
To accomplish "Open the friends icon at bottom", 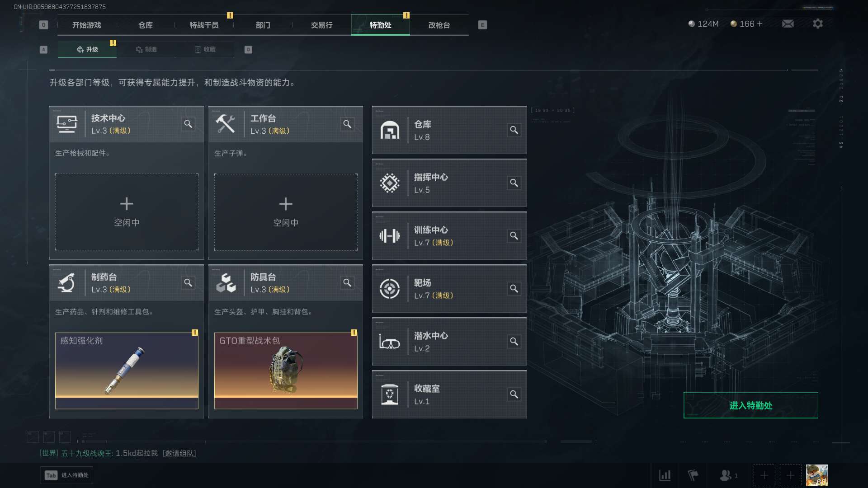I will (728, 475).
